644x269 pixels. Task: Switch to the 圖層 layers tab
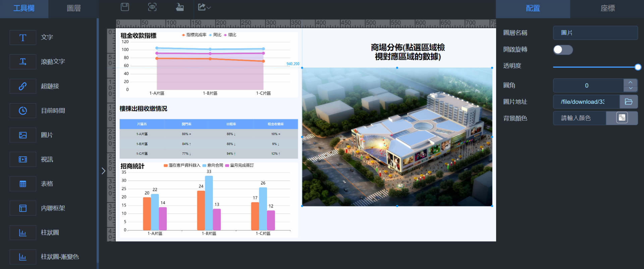pyautogui.click(x=74, y=8)
